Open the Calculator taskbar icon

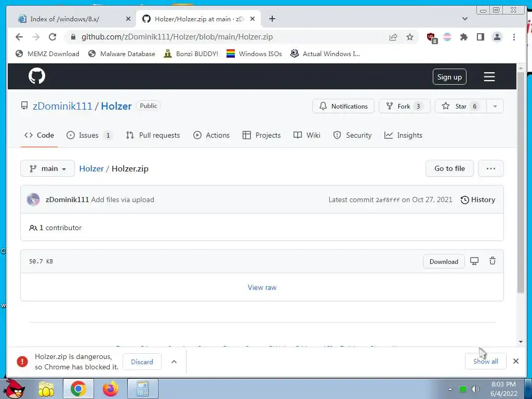point(142,389)
